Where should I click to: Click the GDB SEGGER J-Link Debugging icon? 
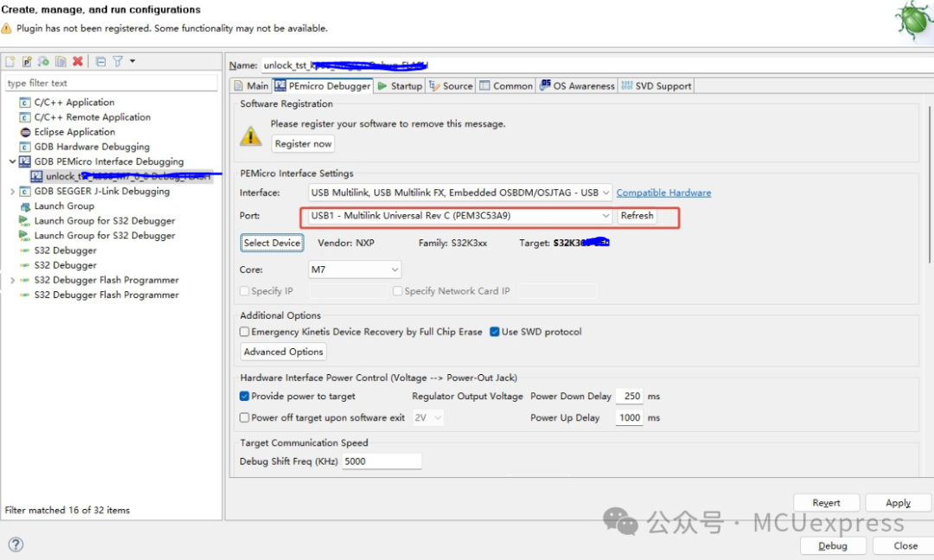pyautogui.click(x=25, y=191)
